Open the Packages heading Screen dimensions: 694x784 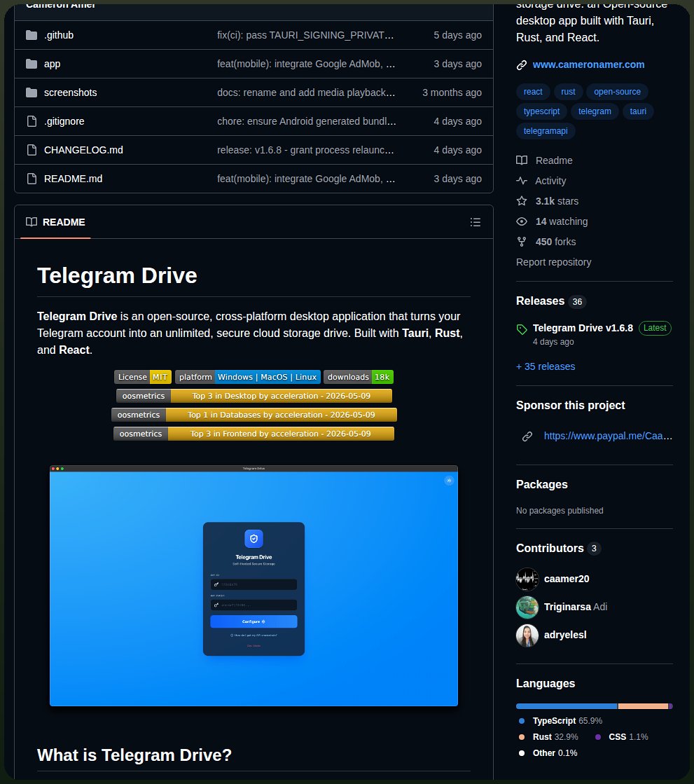point(541,485)
